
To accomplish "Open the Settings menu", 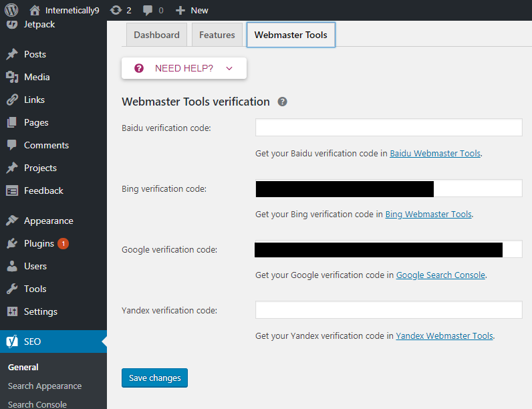I will pos(41,311).
